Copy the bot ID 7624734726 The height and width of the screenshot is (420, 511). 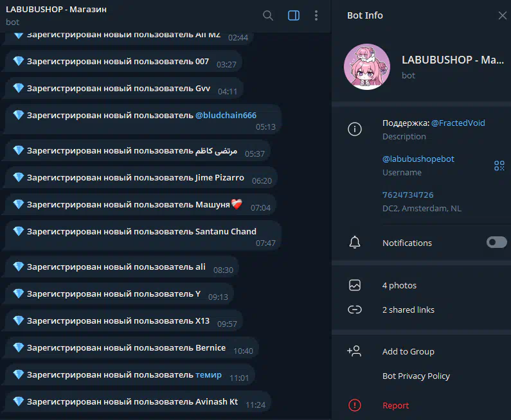408,195
